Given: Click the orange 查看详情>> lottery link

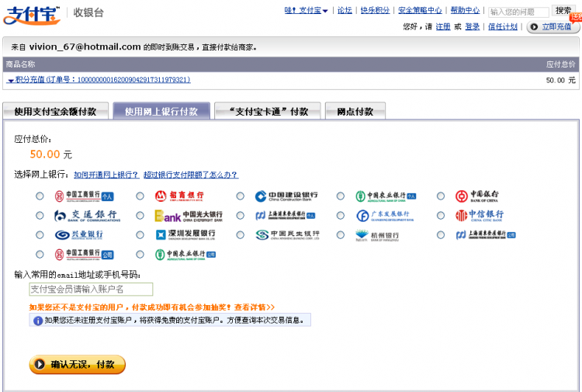Looking at the screenshot, I should tap(255, 307).
